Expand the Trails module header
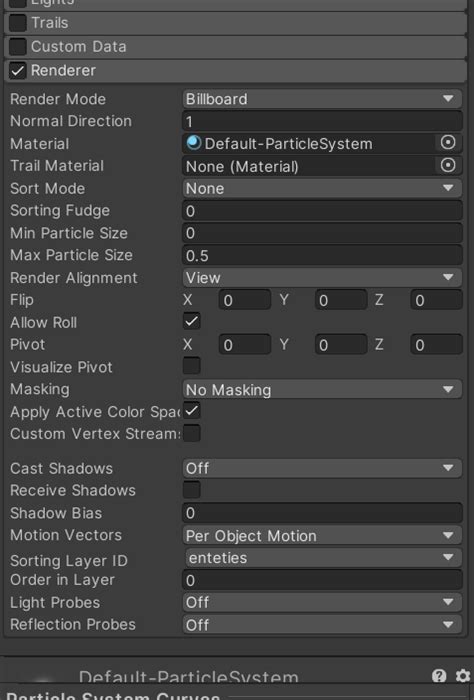This screenshot has height=700, width=474. click(235, 23)
